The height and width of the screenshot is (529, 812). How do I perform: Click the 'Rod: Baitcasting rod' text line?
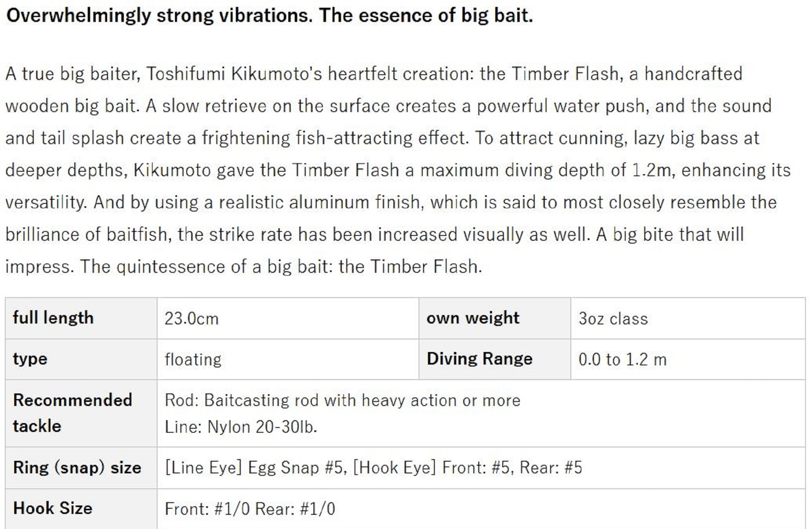coord(342,400)
